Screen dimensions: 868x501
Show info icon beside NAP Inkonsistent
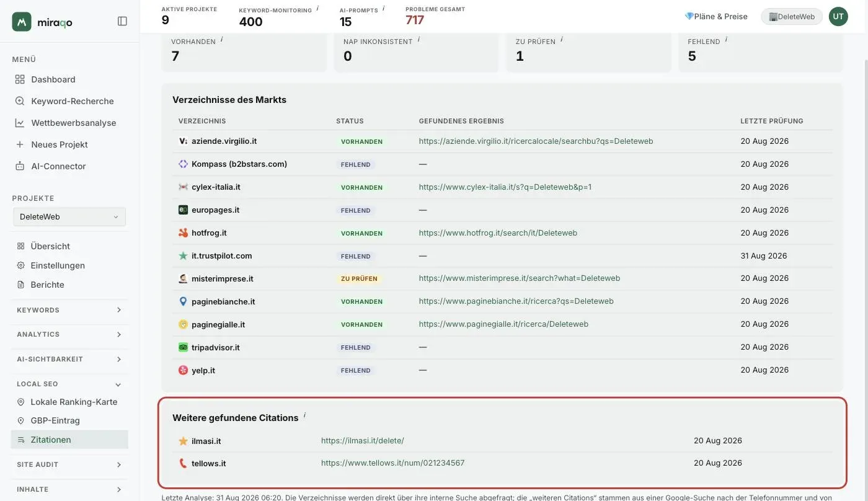(418, 40)
